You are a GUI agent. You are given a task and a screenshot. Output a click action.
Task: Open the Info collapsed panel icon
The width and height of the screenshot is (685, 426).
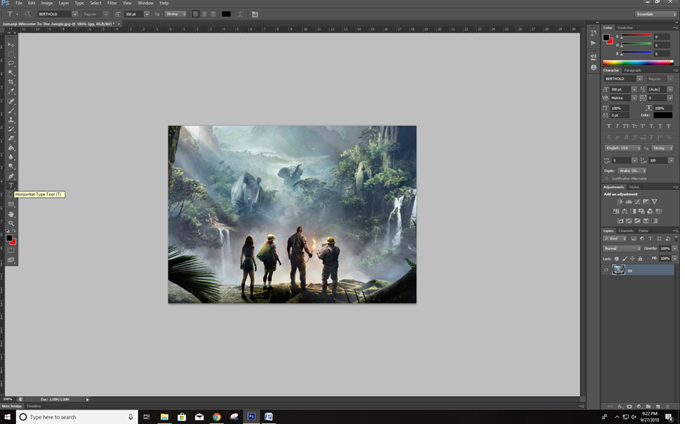pos(593,67)
